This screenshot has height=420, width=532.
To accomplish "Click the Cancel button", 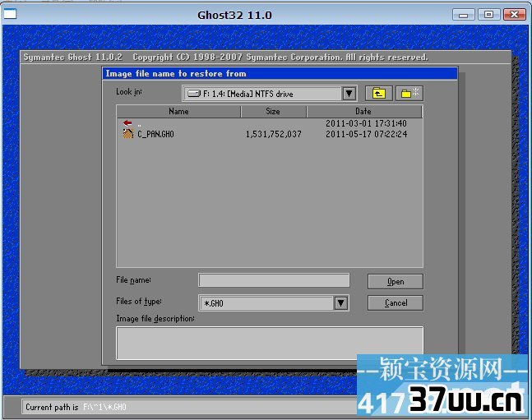I will (x=396, y=303).
